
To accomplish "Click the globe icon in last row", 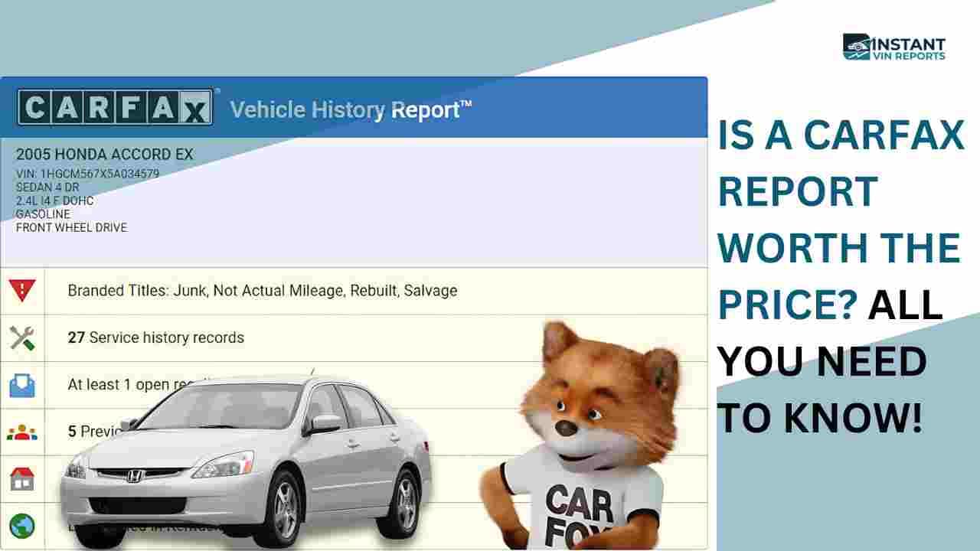I will (x=22, y=526).
